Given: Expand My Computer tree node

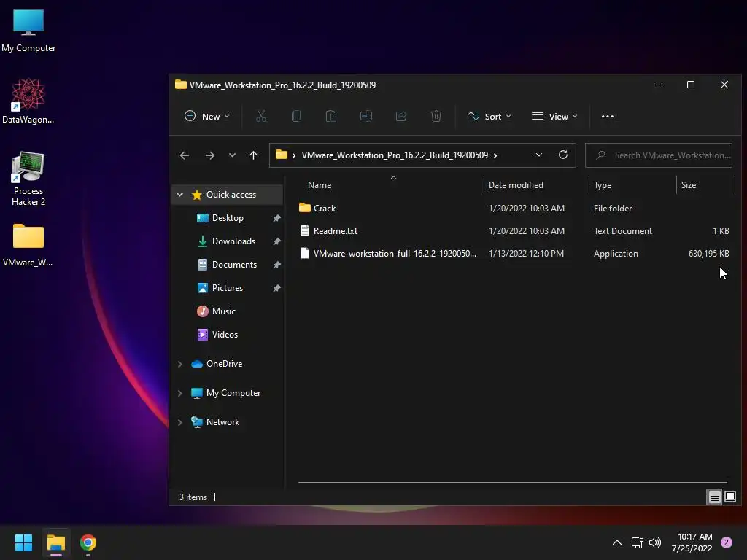Looking at the screenshot, I should pos(180,393).
